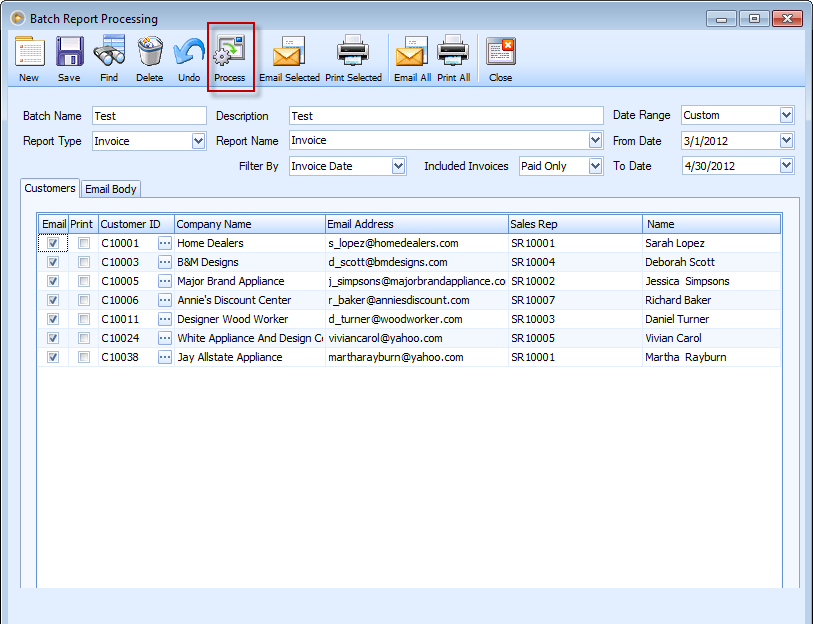Click Email Selected toolbar icon

point(289,58)
